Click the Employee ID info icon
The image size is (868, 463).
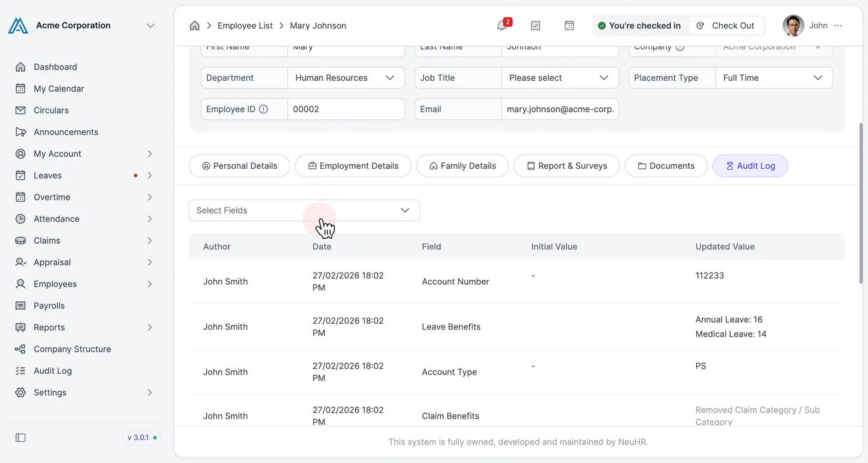pos(263,109)
